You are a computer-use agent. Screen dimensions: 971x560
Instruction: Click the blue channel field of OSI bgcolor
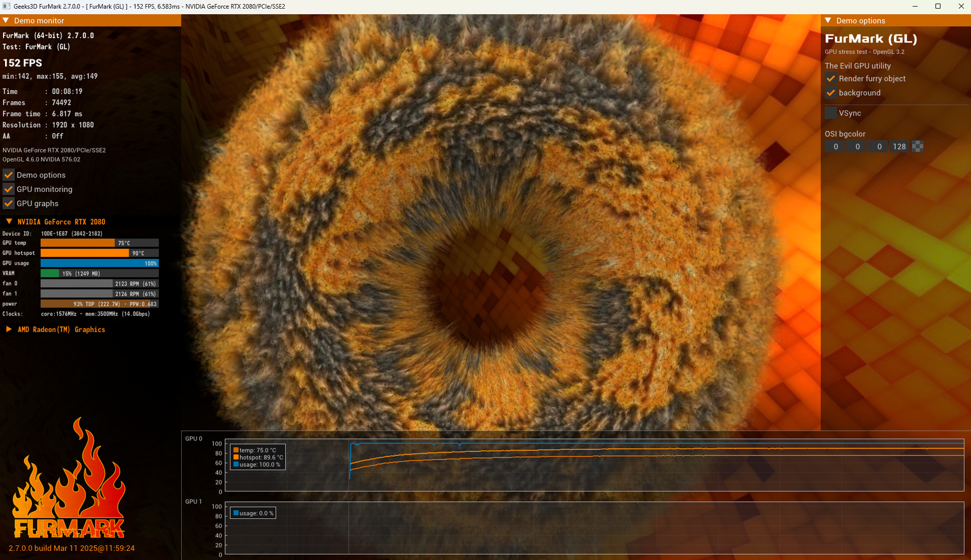pos(879,147)
